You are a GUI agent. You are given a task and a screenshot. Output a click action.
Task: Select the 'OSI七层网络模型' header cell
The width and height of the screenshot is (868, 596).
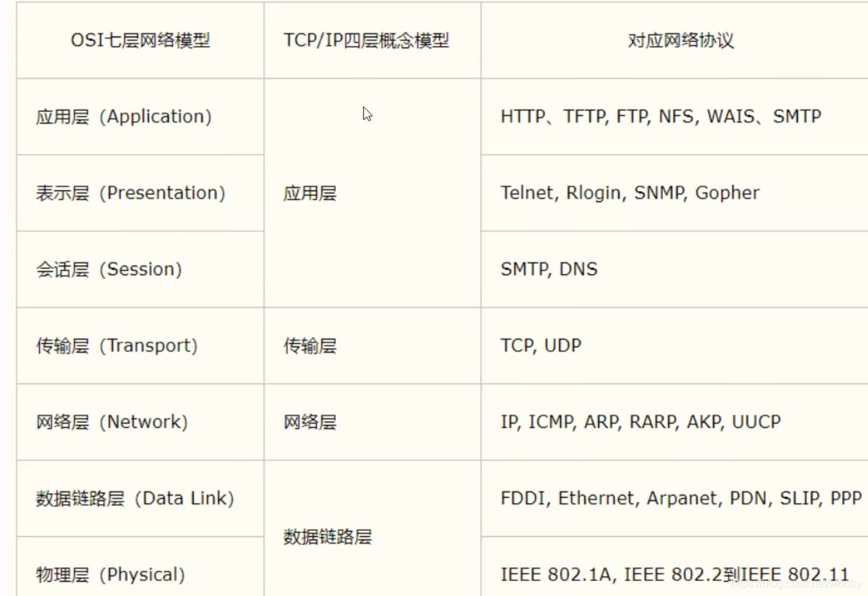coord(140,40)
